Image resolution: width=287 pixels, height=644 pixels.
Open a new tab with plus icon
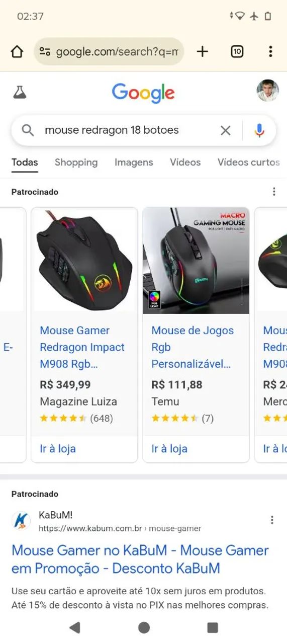[202, 51]
